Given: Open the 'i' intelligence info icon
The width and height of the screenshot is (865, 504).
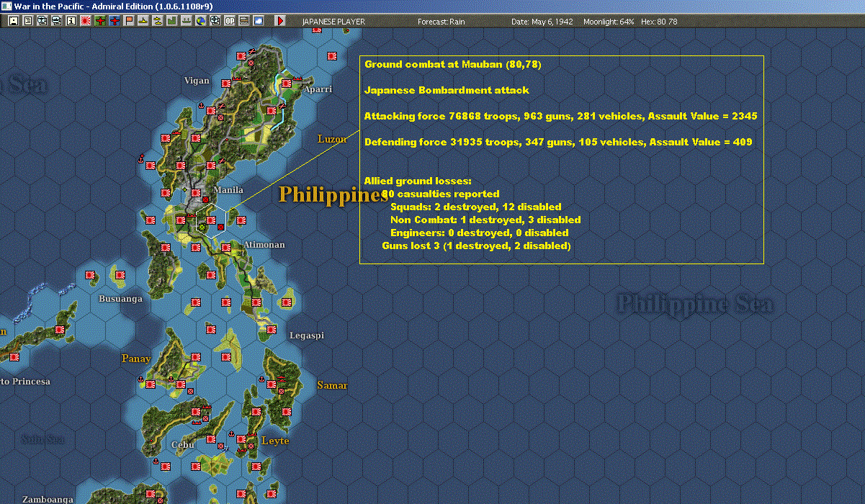Looking at the screenshot, I should tap(71, 21).
